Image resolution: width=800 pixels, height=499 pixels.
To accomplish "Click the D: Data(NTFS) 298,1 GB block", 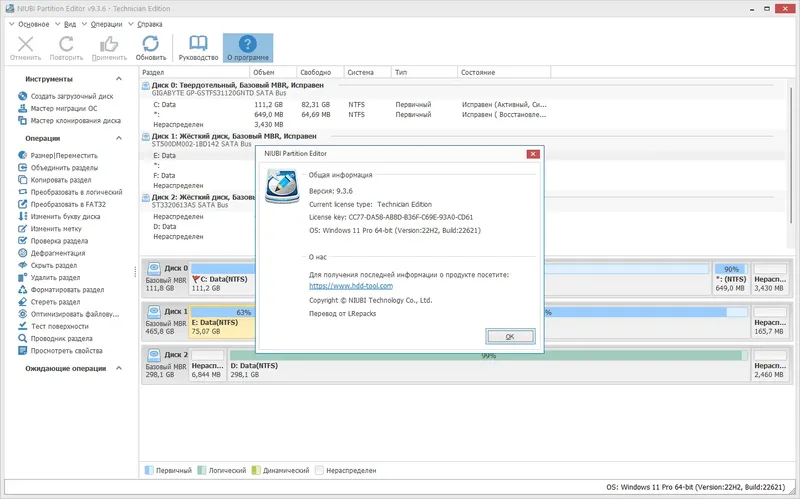I will [489, 365].
